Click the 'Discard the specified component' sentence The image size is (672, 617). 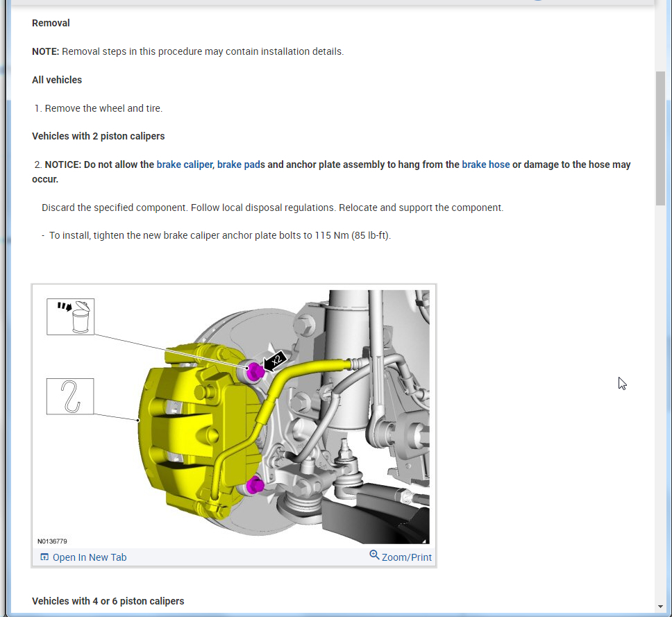tap(115, 208)
